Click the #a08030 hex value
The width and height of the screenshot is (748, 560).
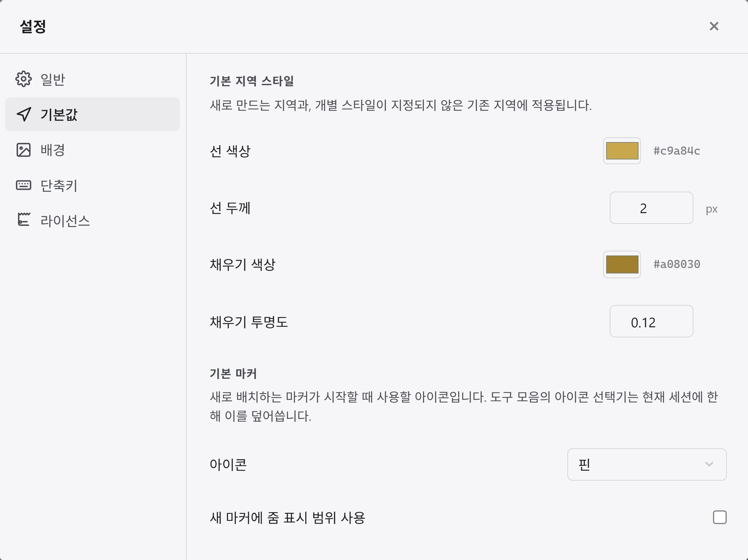677,264
